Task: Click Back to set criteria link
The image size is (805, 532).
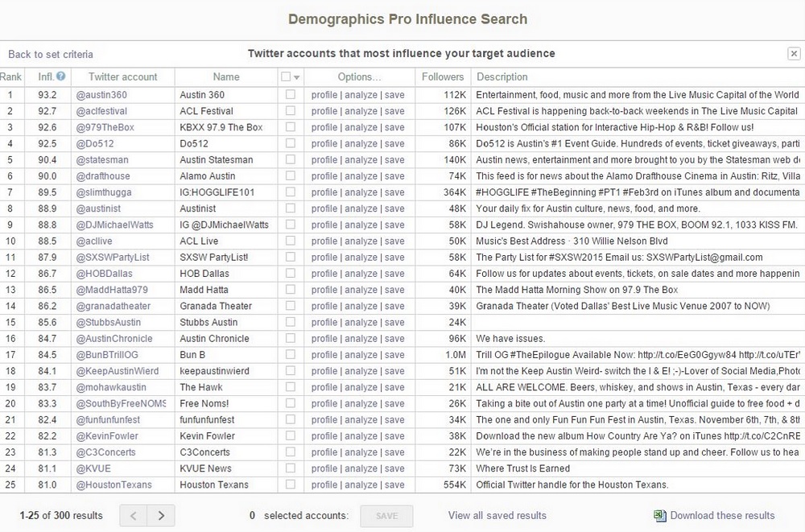Action: point(51,55)
